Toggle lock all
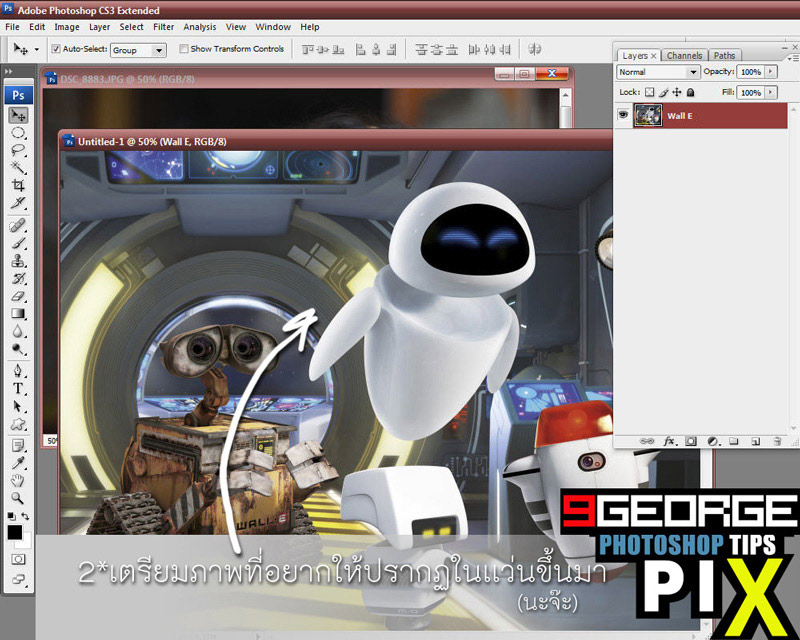This screenshot has width=800, height=640. [x=690, y=92]
